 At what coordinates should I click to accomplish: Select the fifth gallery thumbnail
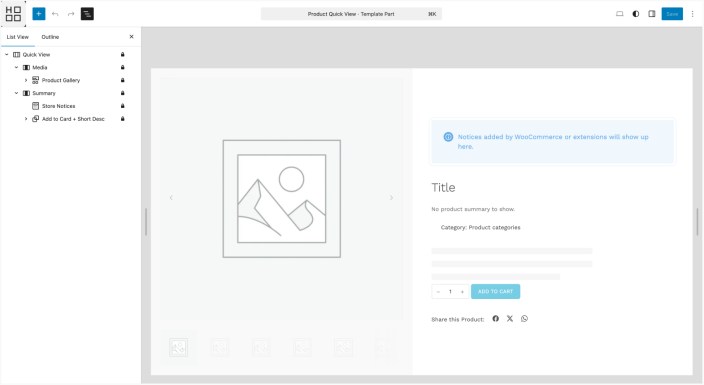click(343, 347)
